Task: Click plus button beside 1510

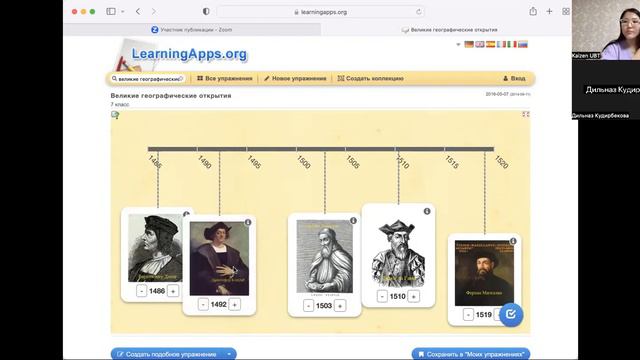Action: [413, 296]
